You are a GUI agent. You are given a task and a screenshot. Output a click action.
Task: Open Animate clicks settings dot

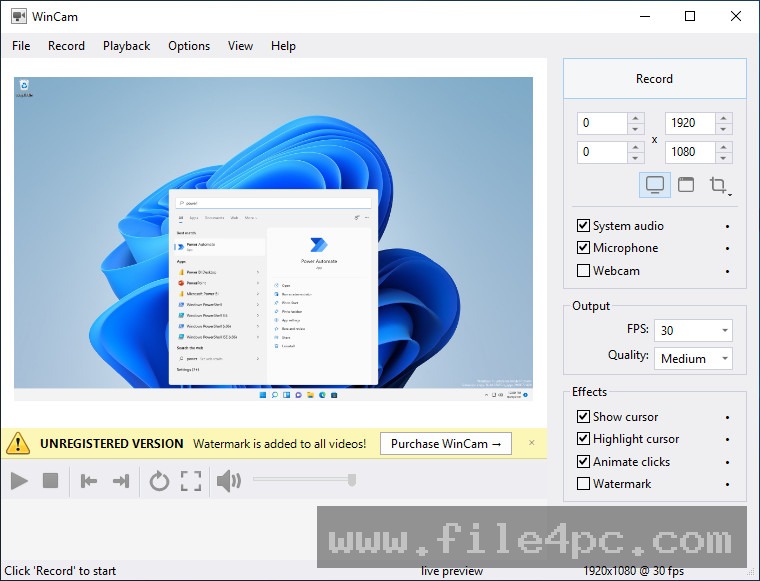pos(728,462)
